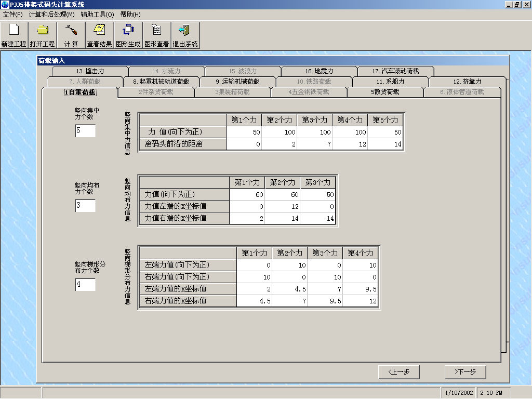Open the View Graphics (图形查看) toolbar icon

[156, 35]
